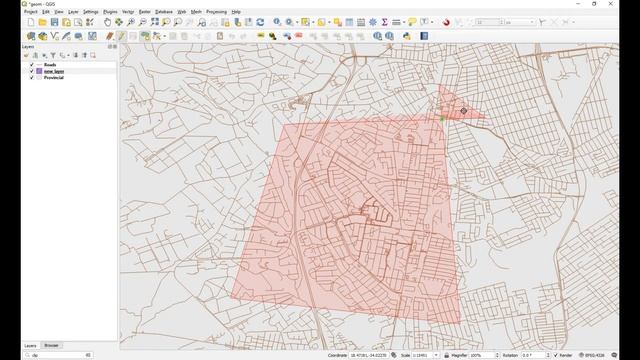Select the Provincial layer name
This screenshot has height=360, width=640.
tap(54, 78)
